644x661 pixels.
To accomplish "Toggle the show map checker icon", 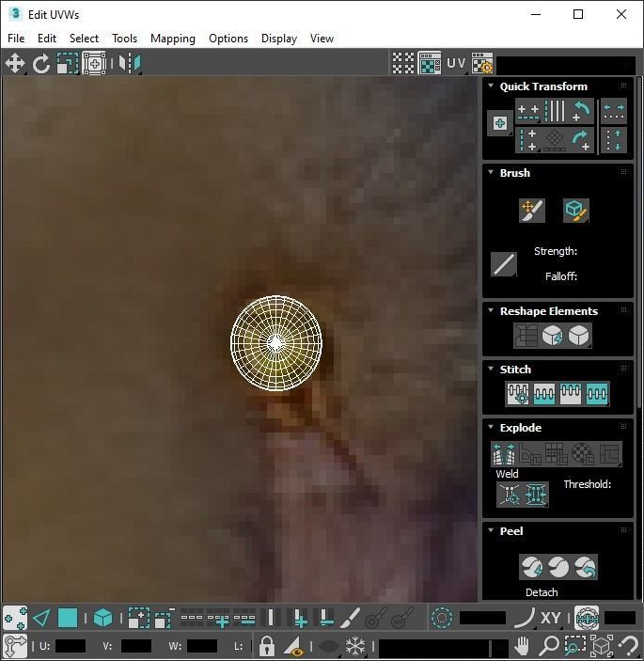I will pyautogui.click(x=430, y=64).
